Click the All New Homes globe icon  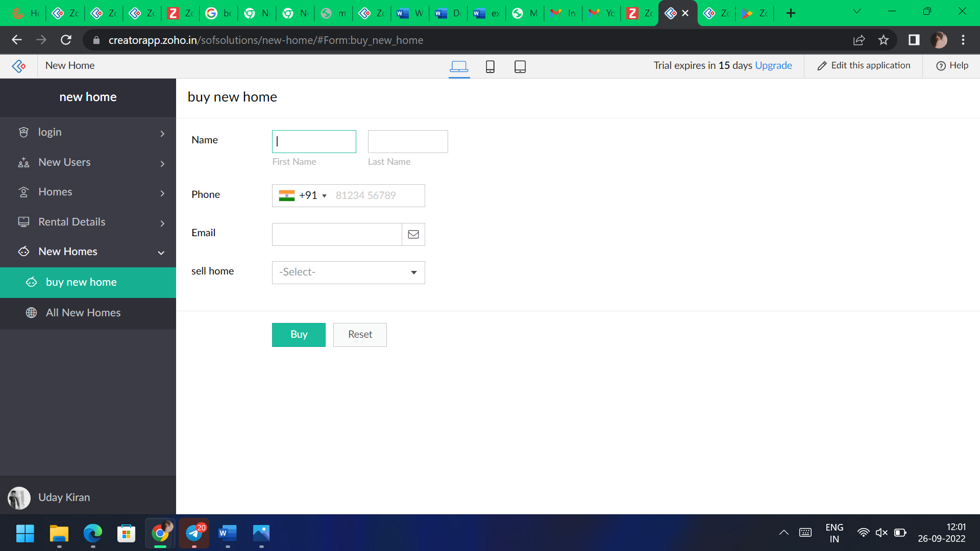click(x=31, y=313)
